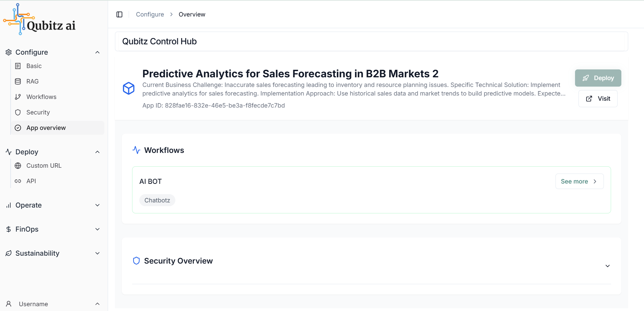
Task: Click the Workflows pulse icon in the card heading
Action: click(x=136, y=150)
